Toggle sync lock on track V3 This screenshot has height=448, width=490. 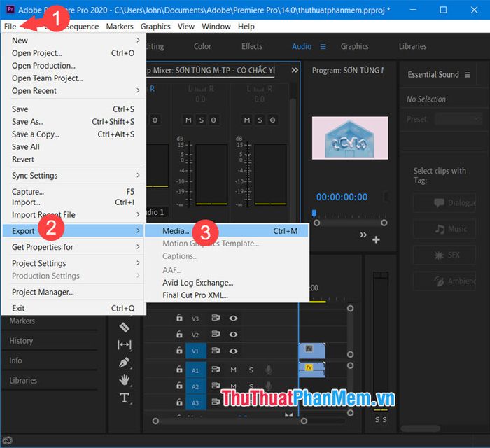point(216,318)
